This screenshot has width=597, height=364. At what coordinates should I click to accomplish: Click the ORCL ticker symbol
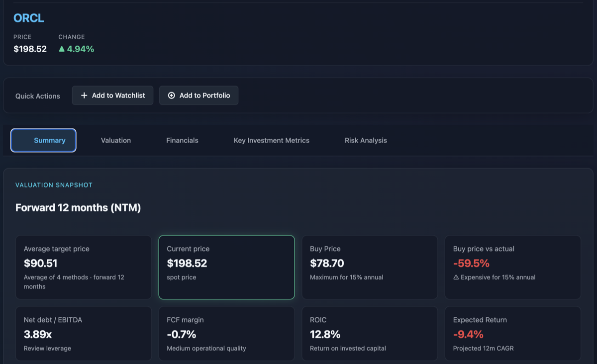click(28, 18)
